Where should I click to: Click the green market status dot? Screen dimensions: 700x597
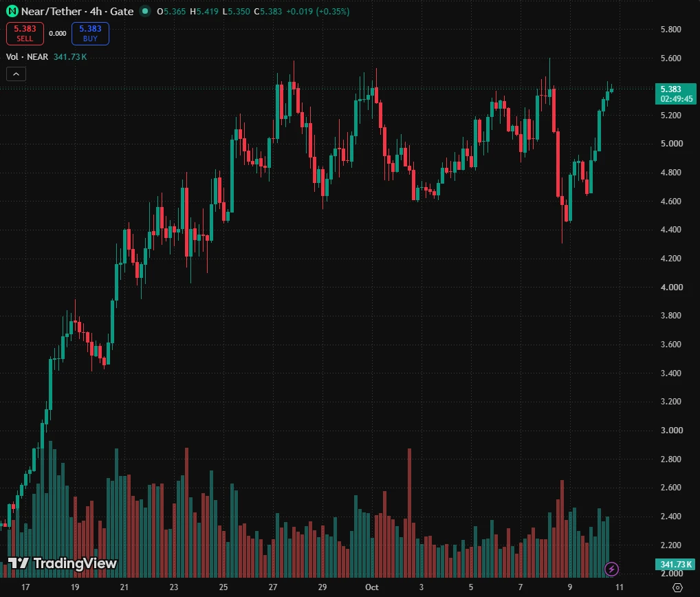(145, 11)
